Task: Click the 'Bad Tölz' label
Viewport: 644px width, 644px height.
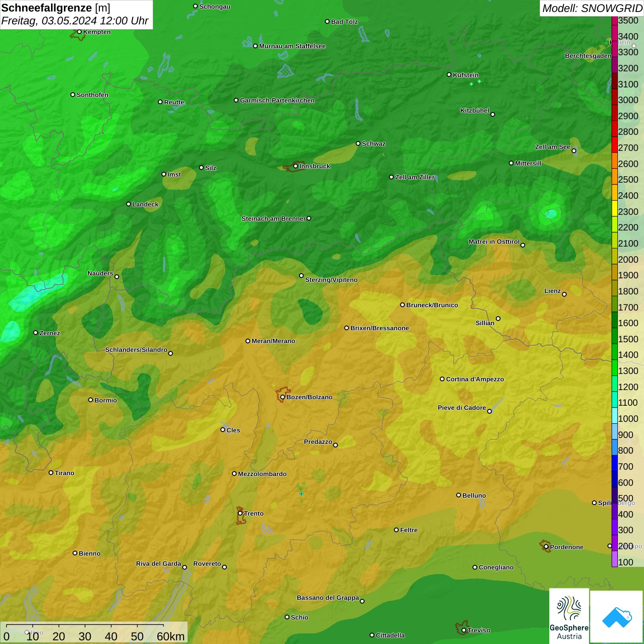Action: tap(345, 22)
